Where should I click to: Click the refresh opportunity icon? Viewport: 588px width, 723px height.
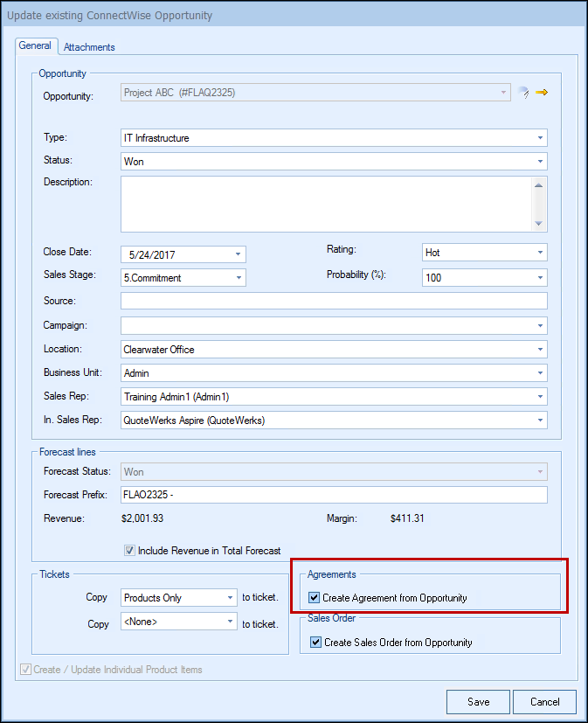(x=523, y=93)
